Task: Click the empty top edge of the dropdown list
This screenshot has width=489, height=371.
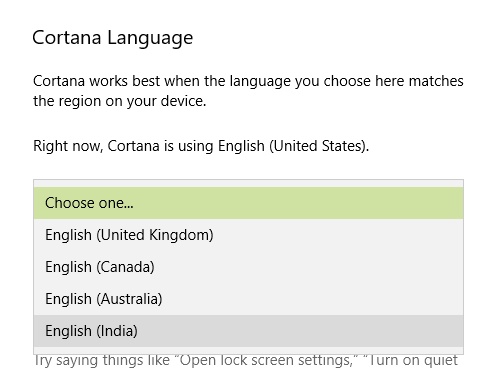Action: (x=248, y=184)
